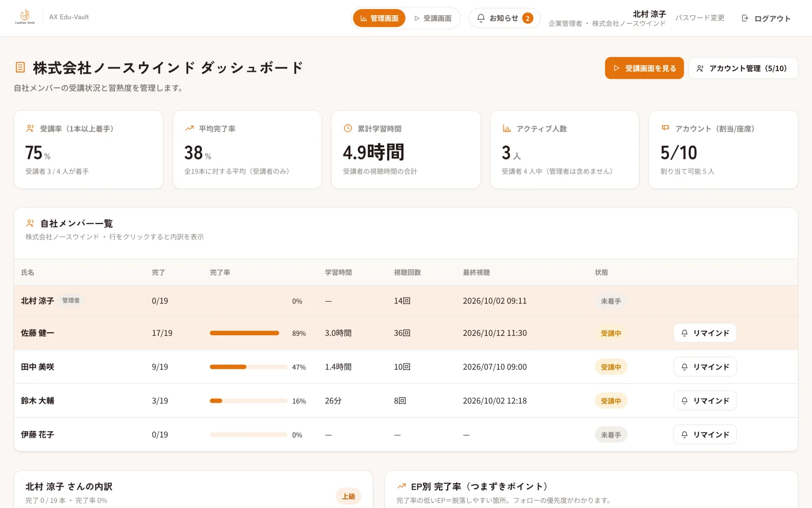Select the 佐藤 健一 member name

coord(38,333)
